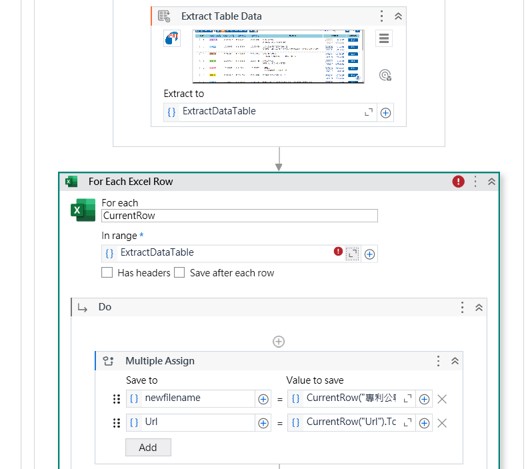Click the target indicator icon beside the table preview

click(x=385, y=75)
